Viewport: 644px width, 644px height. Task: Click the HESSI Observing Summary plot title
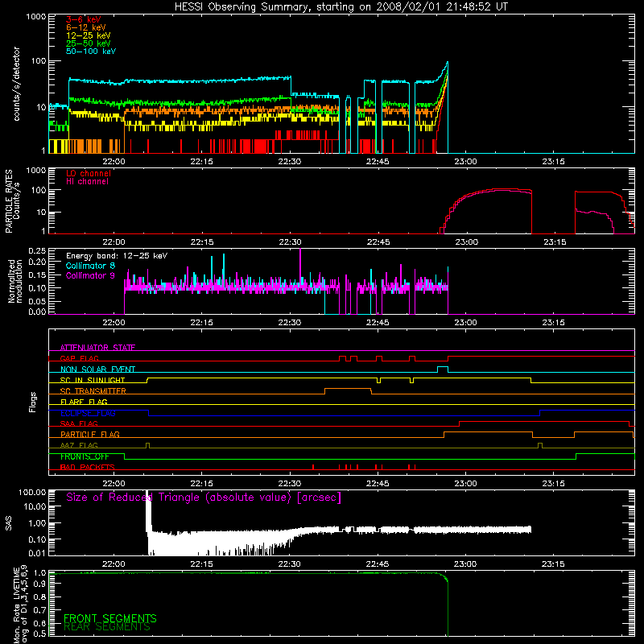click(x=341, y=7)
